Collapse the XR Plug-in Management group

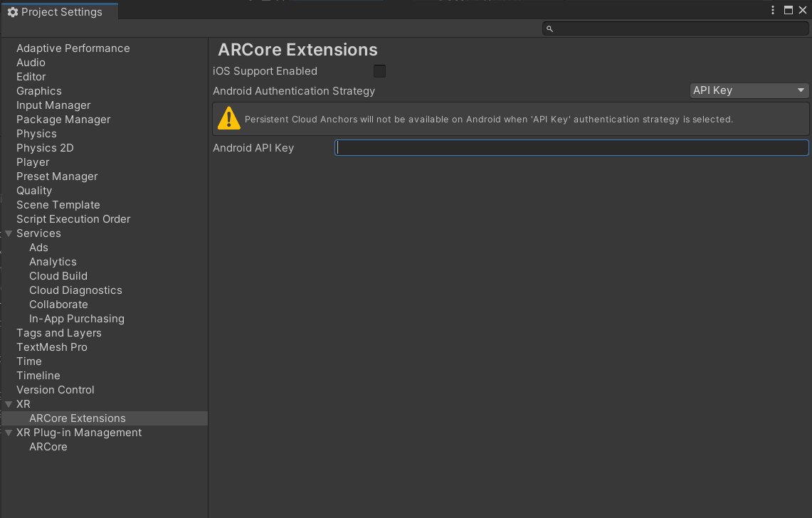[9, 433]
